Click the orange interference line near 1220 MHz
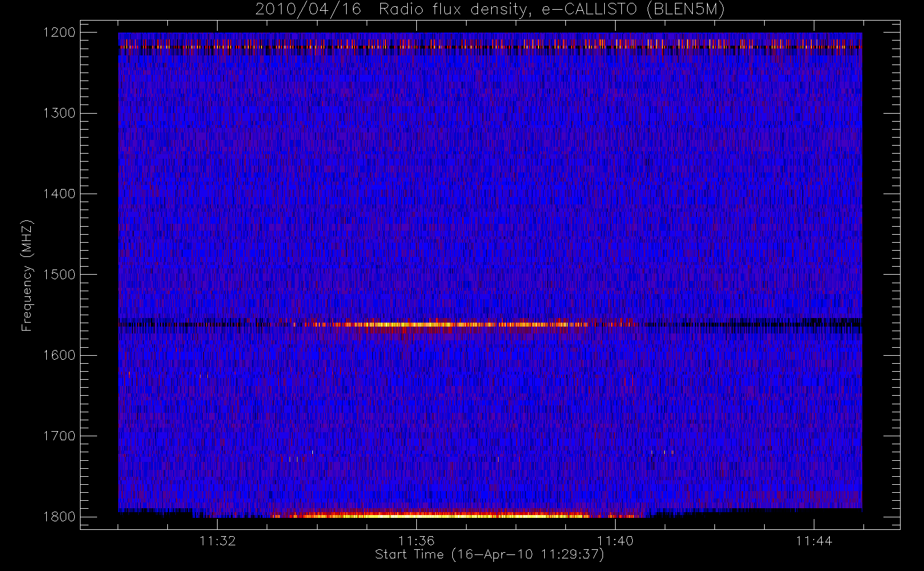Viewport: 924px width, 571px height. coord(490,46)
